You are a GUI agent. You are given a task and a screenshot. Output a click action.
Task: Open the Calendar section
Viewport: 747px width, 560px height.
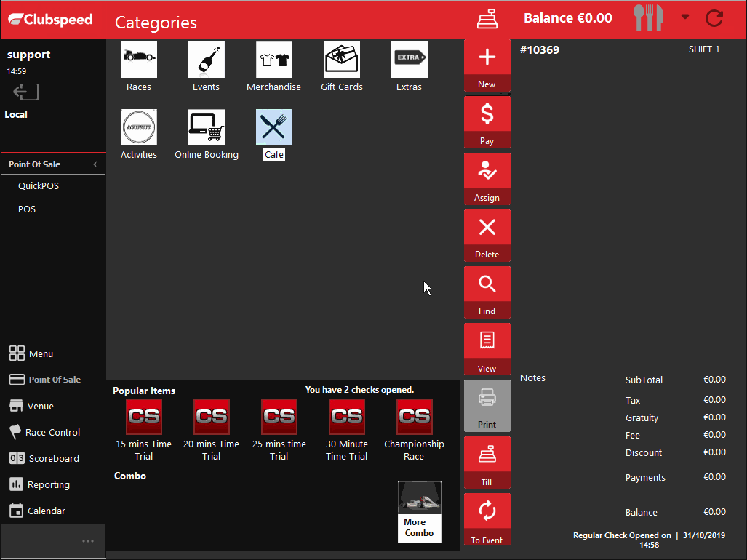(x=37, y=511)
